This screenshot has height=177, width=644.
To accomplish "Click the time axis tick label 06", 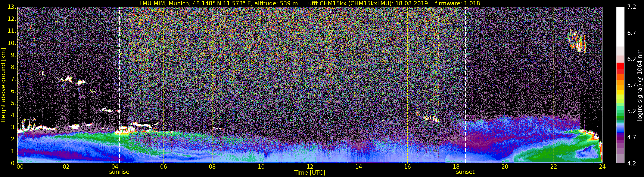I will tap(164, 167).
